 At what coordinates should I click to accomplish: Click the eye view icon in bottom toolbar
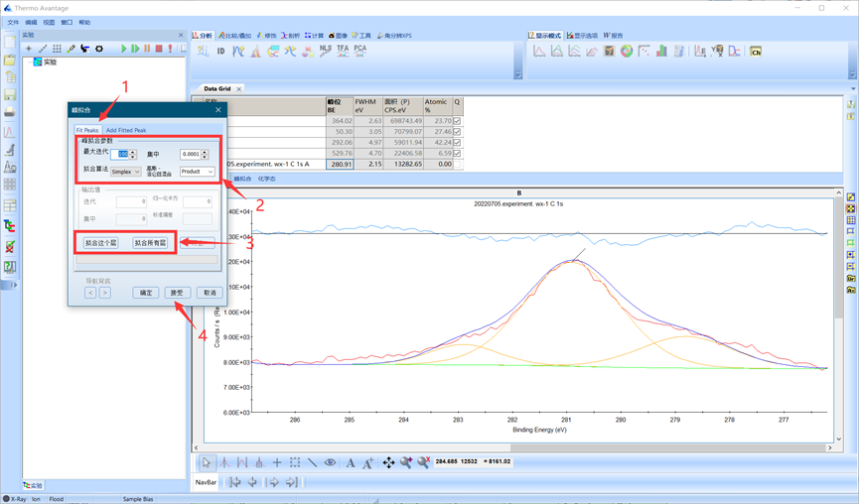pos(330,462)
